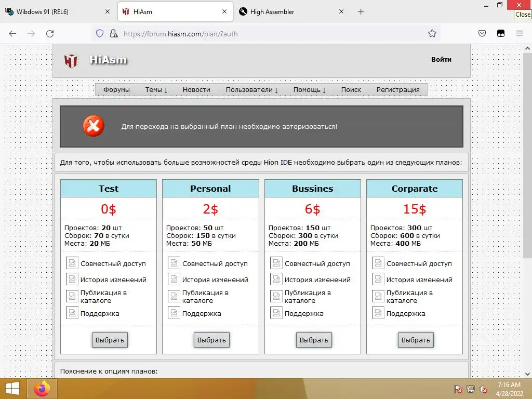This screenshot has width=532, height=399.
Task: Click the Firefox taskbar icon
Action: click(x=42, y=389)
